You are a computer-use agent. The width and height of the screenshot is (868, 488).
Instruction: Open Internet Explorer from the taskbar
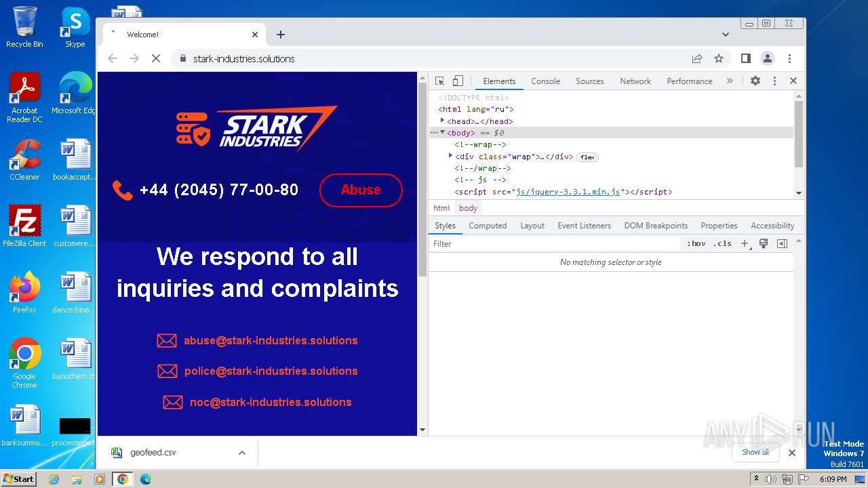[x=54, y=479]
